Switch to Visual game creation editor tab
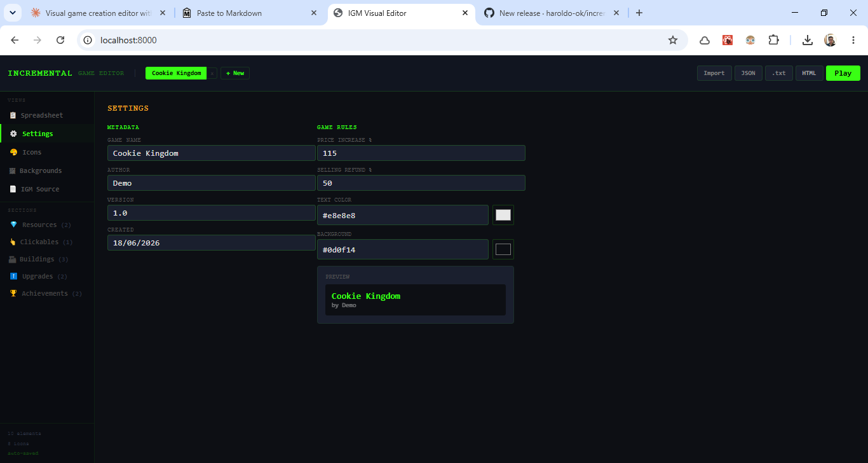The height and width of the screenshot is (463, 868). coord(98,13)
